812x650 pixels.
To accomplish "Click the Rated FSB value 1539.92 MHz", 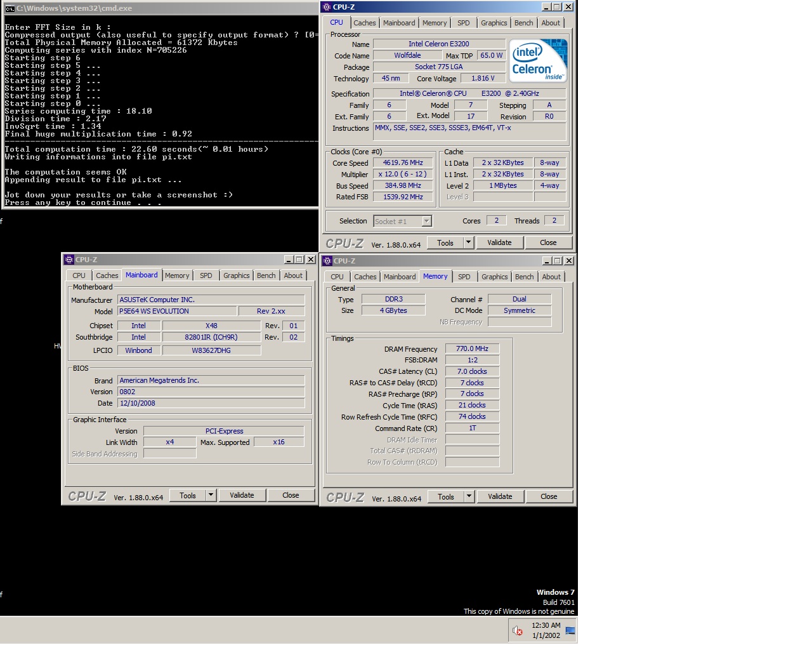I will click(x=403, y=197).
